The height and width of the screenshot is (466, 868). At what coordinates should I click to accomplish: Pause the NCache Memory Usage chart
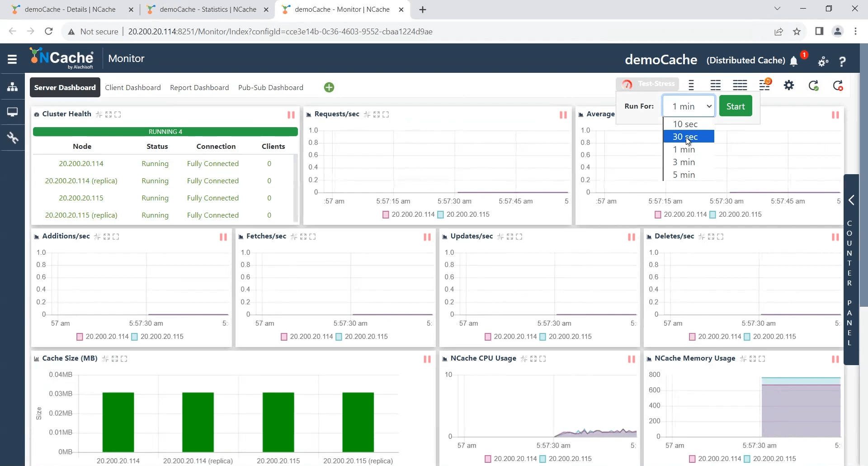[x=835, y=359]
